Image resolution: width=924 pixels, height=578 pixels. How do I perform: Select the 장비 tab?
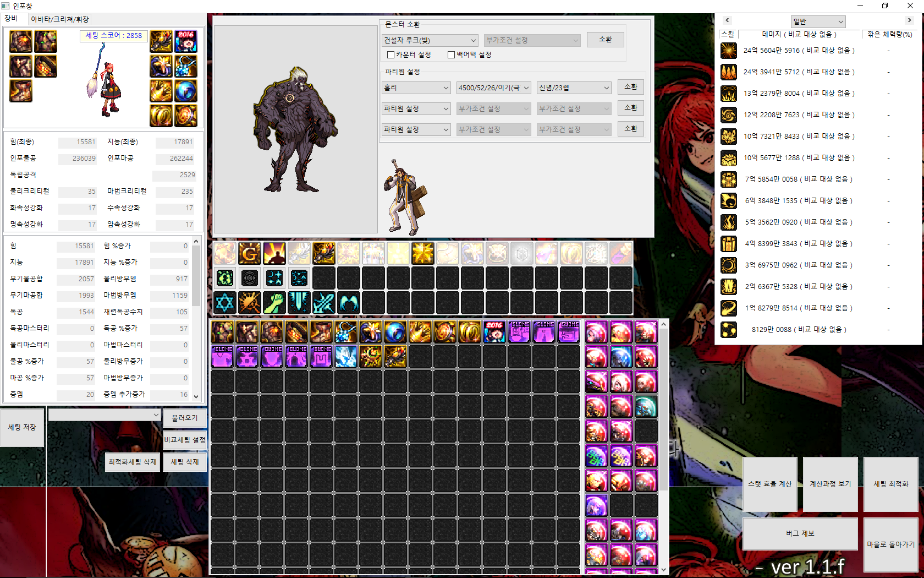11,19
